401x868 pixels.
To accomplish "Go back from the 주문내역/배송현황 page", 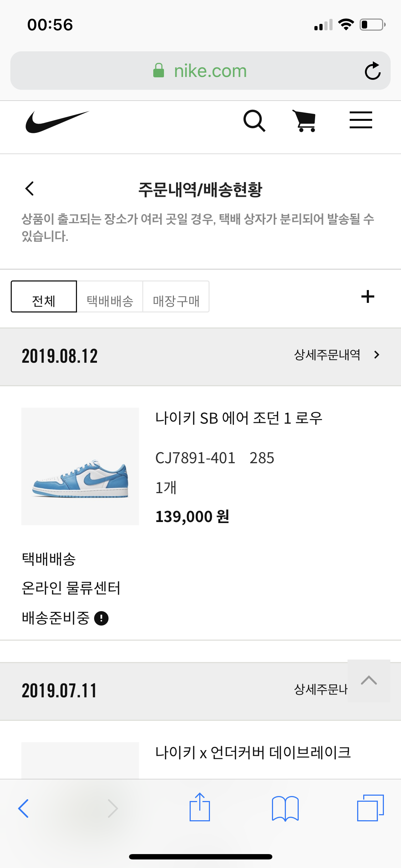I will click(x=30, y=188).
